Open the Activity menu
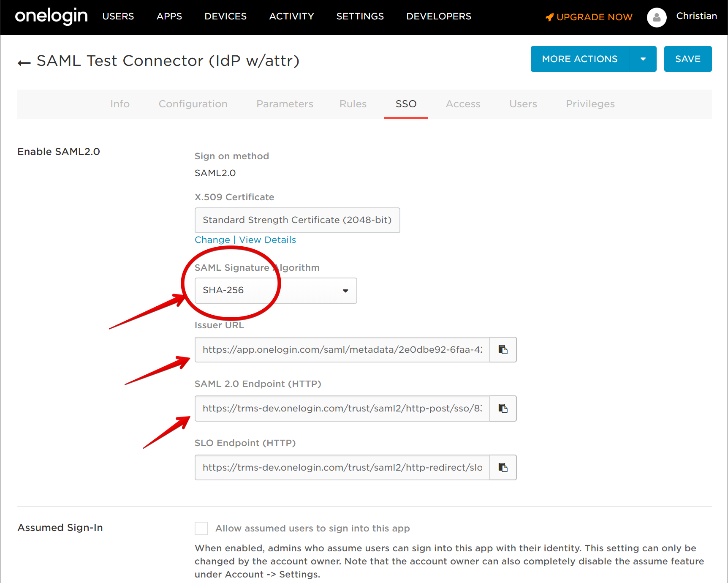728x583 pixels. [292, 16]
